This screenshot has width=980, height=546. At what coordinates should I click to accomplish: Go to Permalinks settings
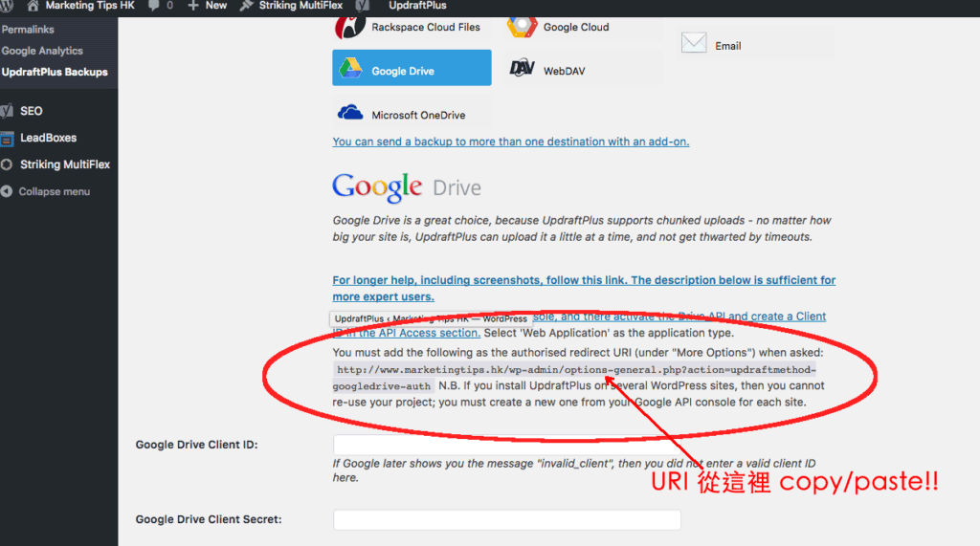[28, 30]
